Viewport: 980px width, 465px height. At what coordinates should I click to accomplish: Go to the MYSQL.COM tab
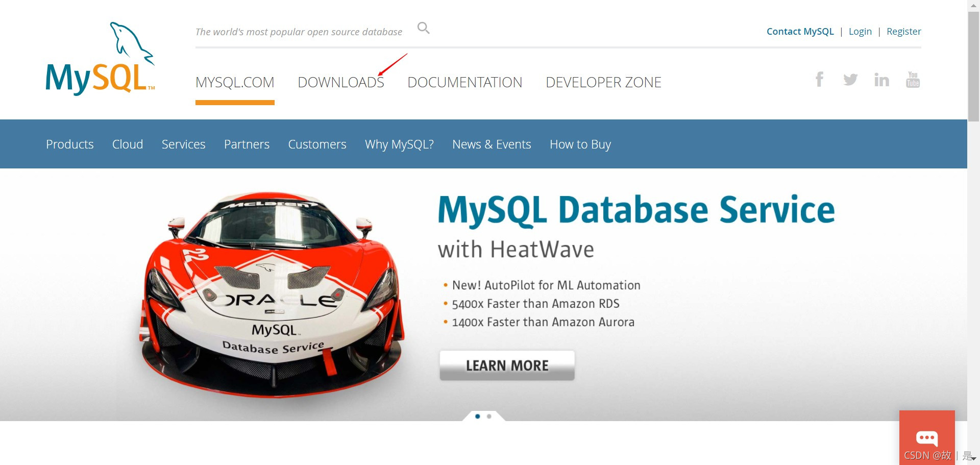tap(235, 82)
